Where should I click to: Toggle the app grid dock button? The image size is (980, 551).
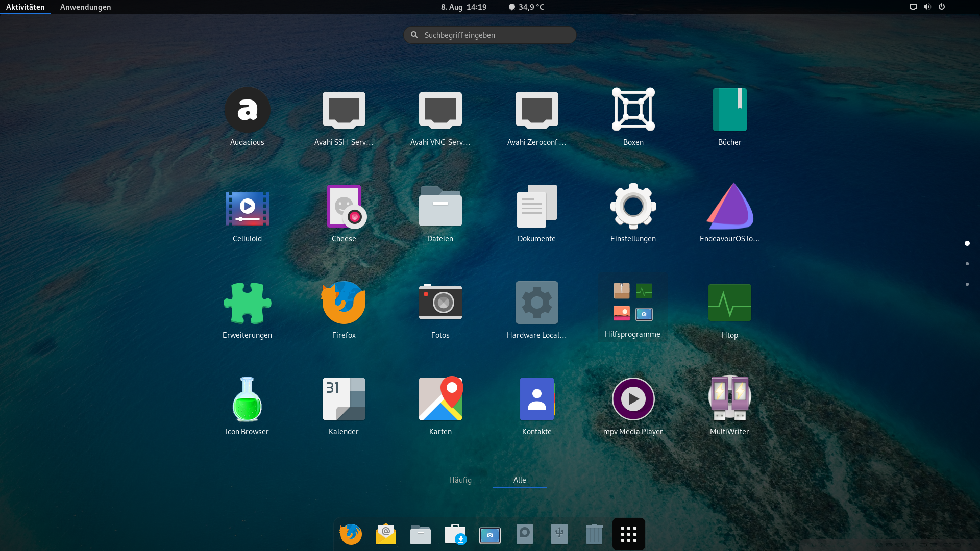[x=628, y=534]
